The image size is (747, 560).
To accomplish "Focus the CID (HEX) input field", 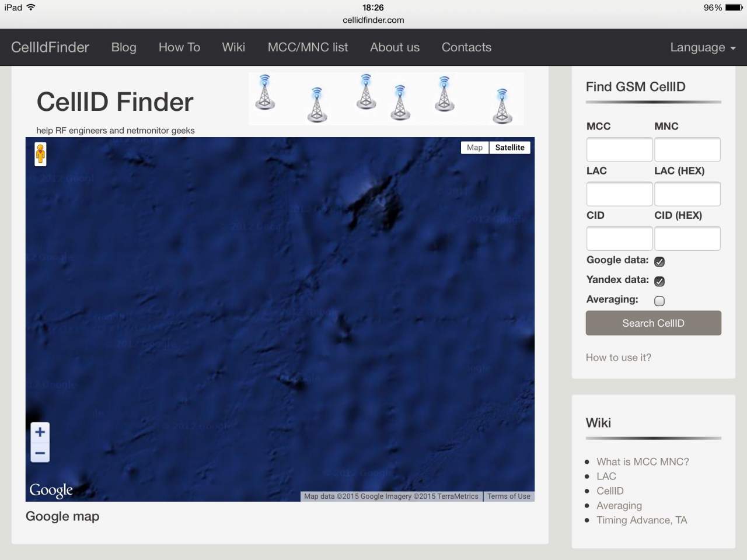I will tap(687, 239).
